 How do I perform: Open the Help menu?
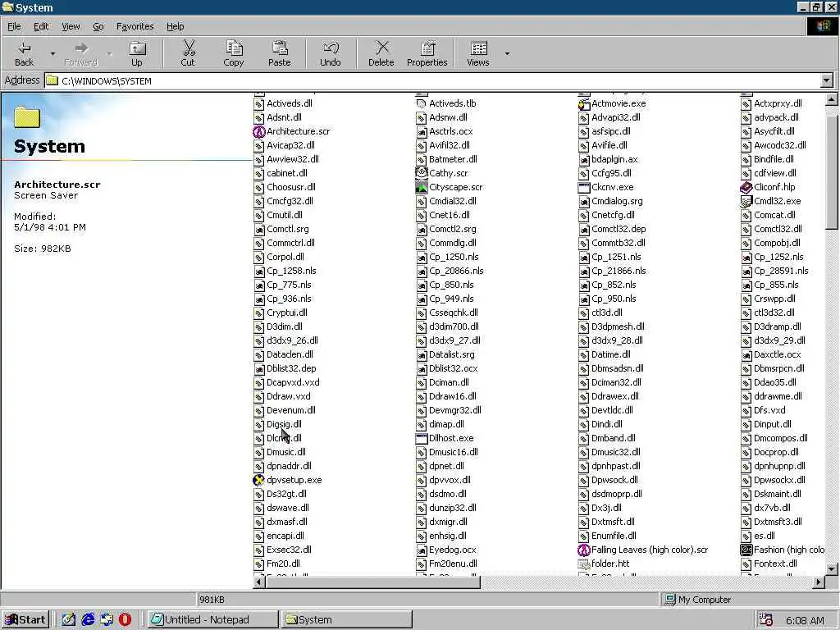tap(176, 26)
